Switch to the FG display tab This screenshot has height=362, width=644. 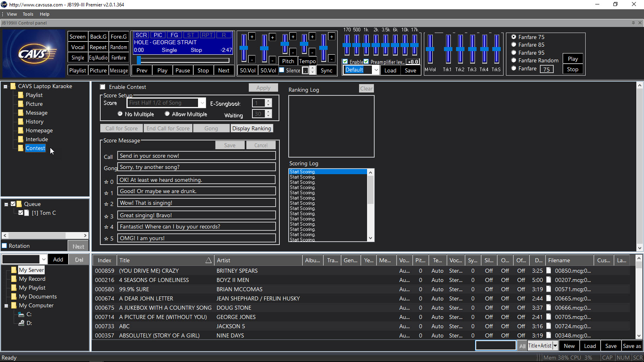point(174,35)
